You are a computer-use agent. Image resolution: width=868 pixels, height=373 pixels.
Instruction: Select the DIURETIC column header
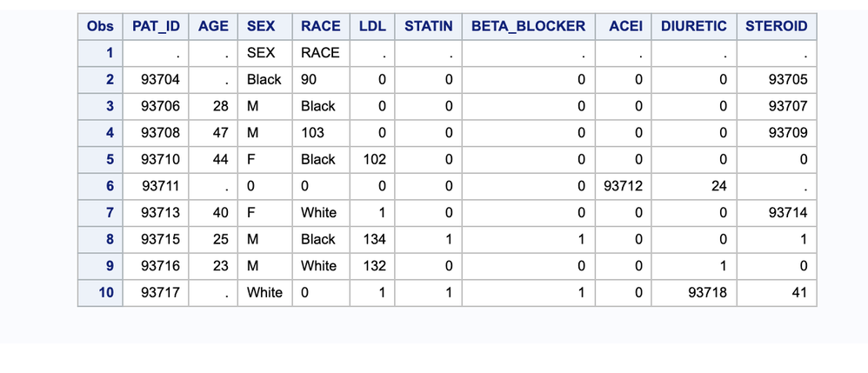coord(694,27)
